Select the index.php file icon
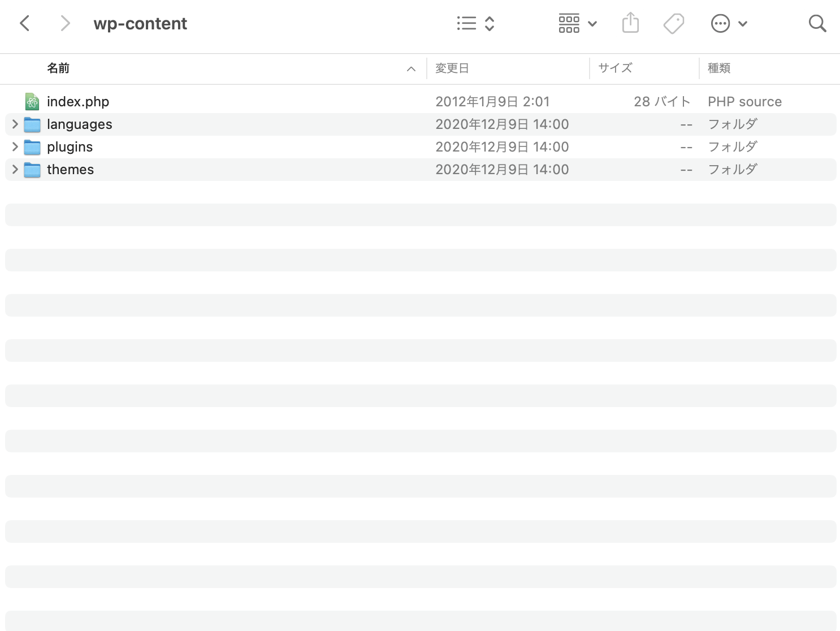840x631 pixels. tap(32, 102)
